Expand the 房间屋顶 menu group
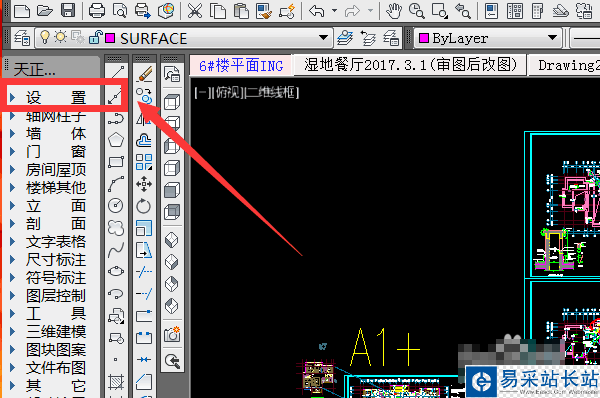 55,170
